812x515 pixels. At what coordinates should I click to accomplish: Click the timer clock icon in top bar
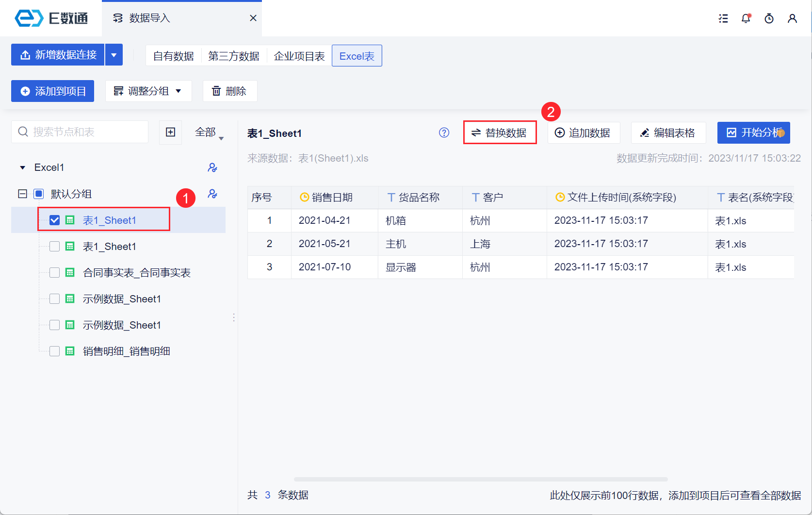(769, 18)
